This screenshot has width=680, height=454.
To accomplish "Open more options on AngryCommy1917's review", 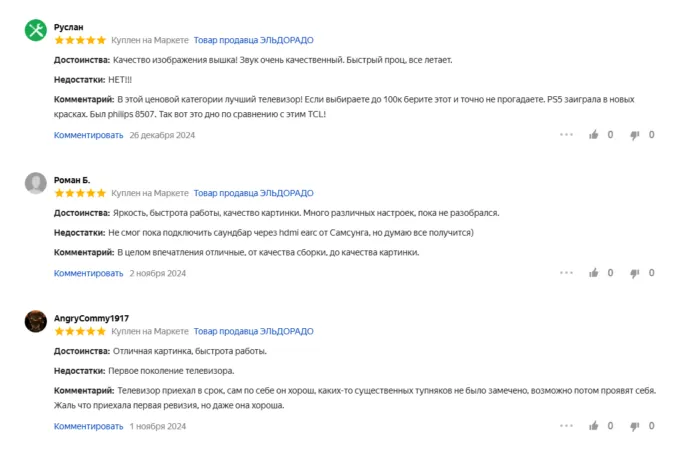I will 566,426.
